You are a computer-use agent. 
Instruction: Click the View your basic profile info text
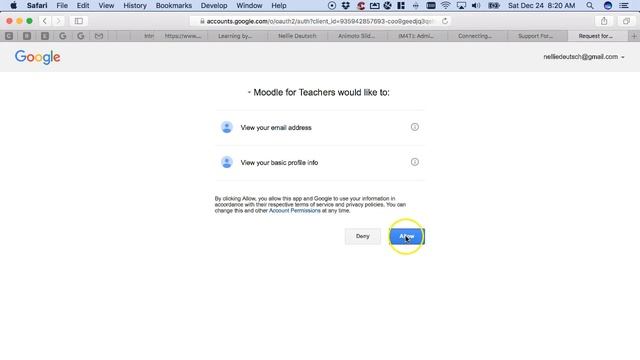(279, 162)
